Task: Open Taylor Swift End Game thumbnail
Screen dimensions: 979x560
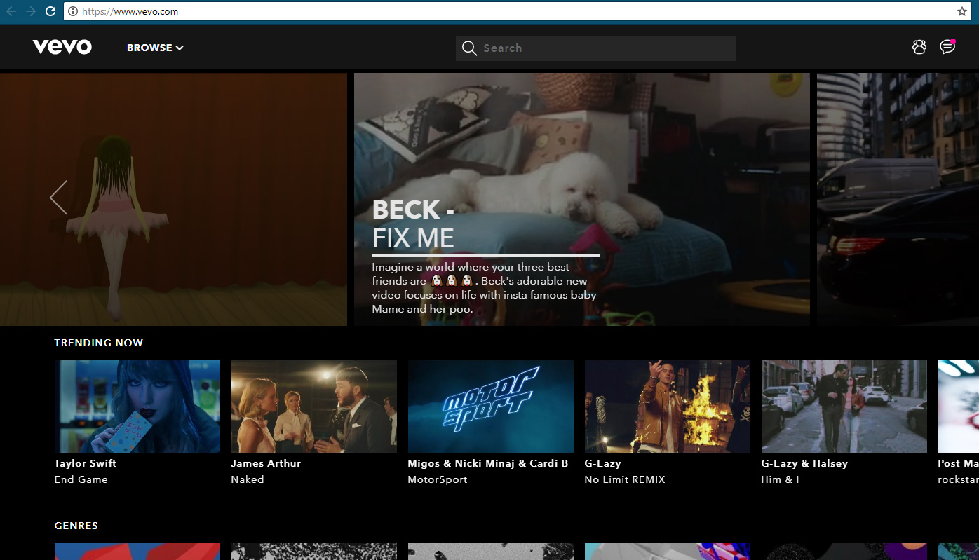Action: click(x=137, y=407)
